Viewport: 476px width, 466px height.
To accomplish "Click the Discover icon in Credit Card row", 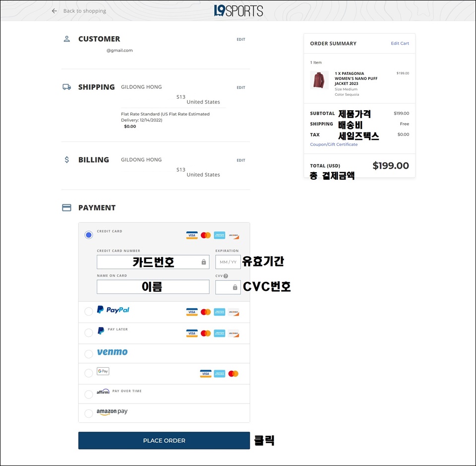I will tap(234, 235).
